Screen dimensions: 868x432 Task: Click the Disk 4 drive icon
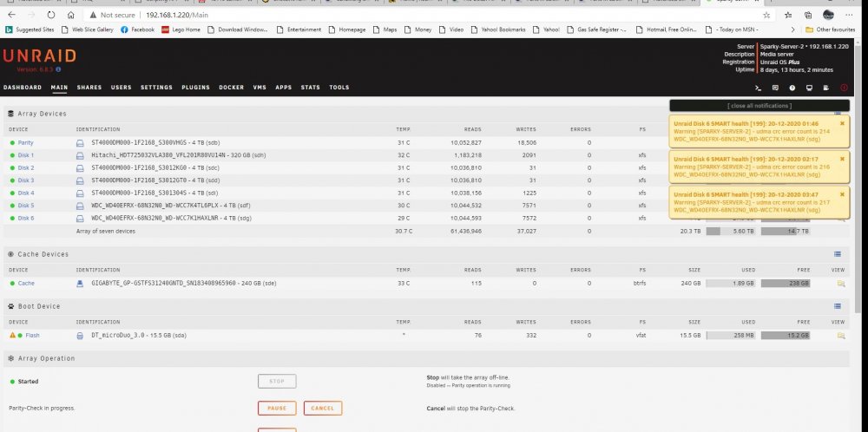(80, 193)
